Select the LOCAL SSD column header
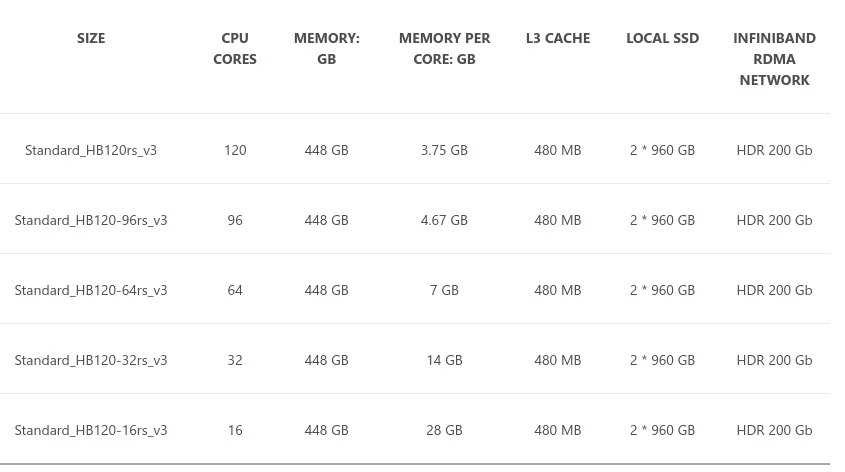The height and width of the screenshot is (472, 845). pos(662,38)
